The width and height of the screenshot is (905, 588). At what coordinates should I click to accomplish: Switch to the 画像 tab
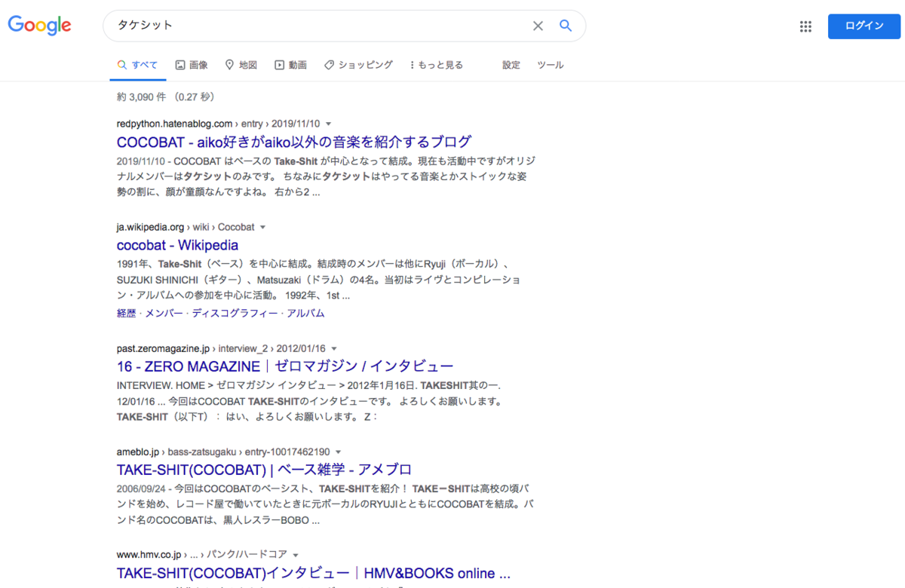pyautogui.click(x=192, y=65)
